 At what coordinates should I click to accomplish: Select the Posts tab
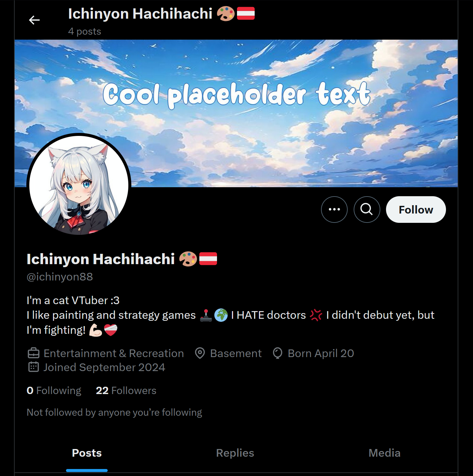[x=87, y=453]
